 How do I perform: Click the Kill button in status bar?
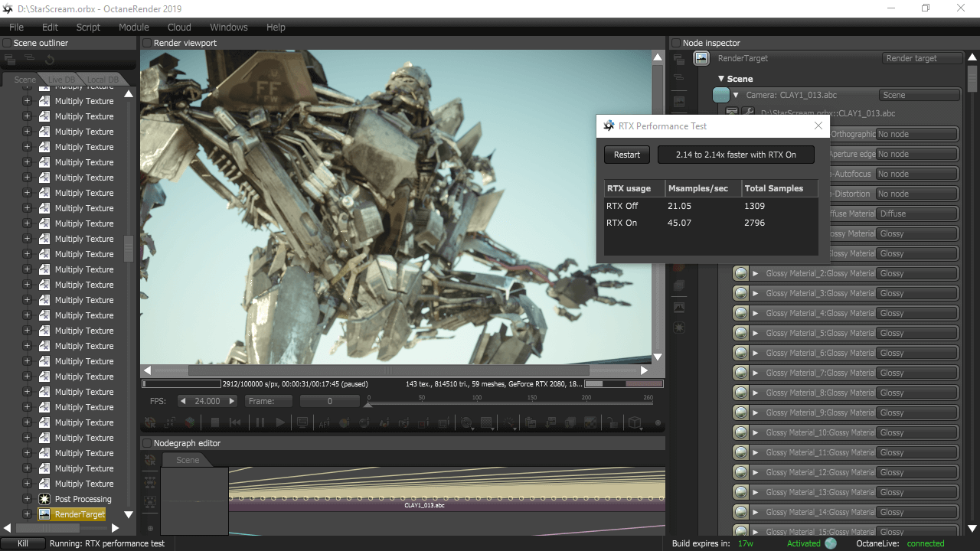pos(22,543)
